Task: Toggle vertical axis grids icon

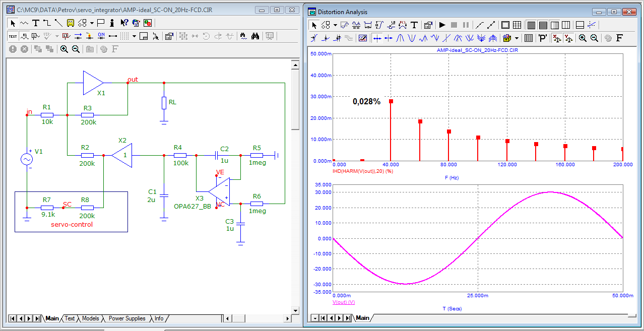Action: click(x=543, y=25)
